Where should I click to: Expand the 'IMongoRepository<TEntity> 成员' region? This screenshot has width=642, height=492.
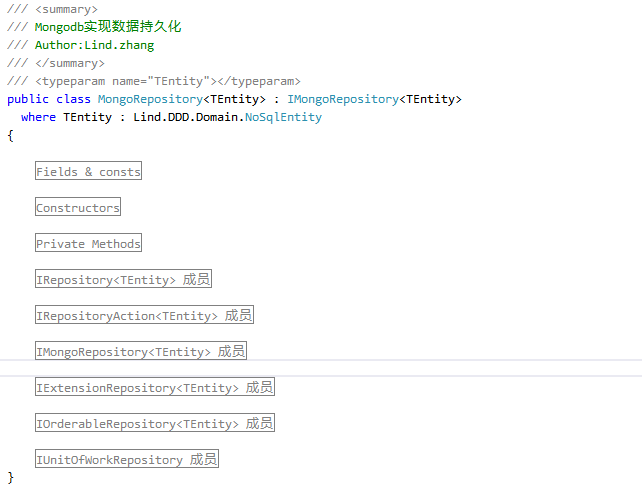click(x=141, y=351)
